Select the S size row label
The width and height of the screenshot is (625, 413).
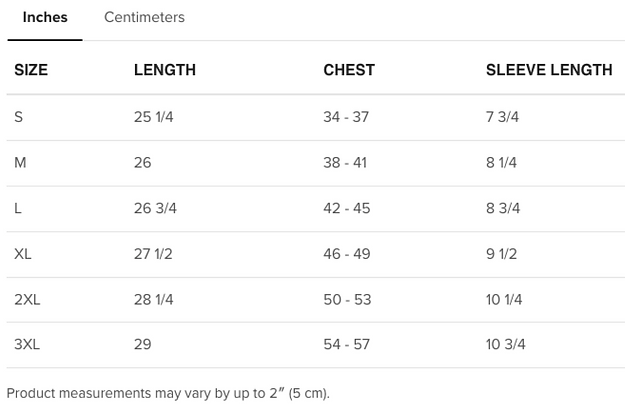point(19,117)
